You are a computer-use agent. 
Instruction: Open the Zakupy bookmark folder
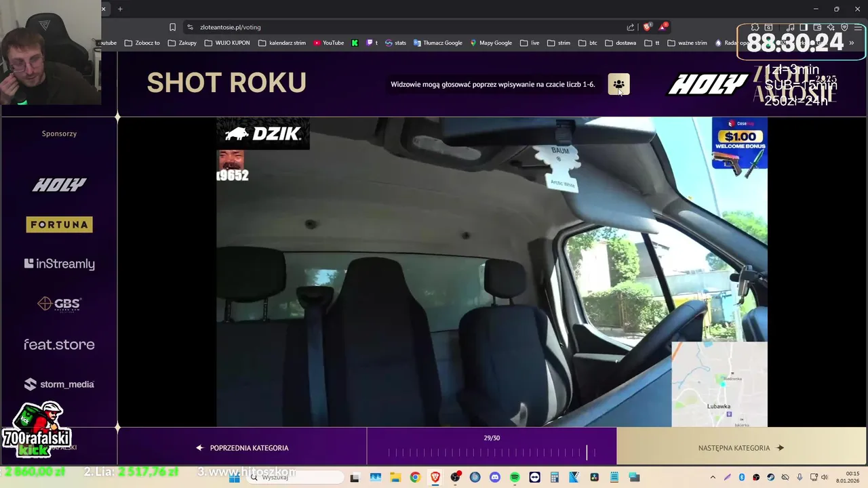[182, 43]
